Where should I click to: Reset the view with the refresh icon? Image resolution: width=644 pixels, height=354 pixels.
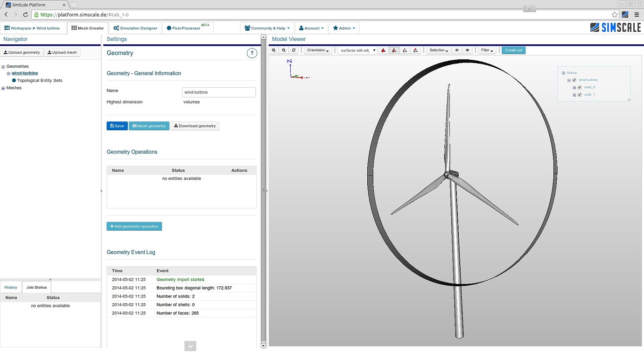[x=294, y=50]
